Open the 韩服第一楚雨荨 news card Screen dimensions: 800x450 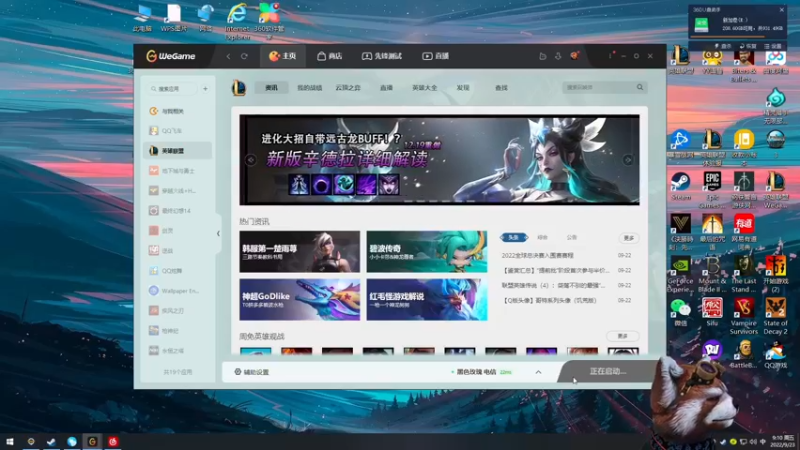tap(299, 252)
